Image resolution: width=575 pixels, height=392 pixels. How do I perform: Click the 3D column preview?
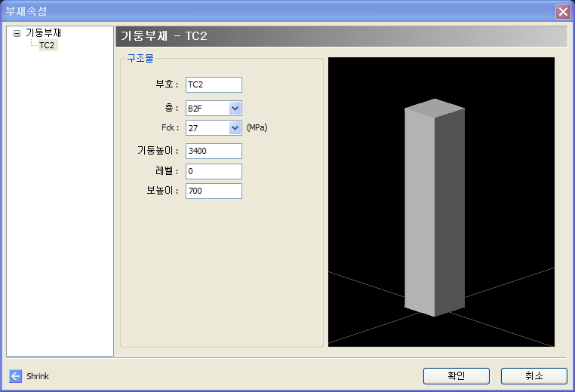[x=441, y=202]
